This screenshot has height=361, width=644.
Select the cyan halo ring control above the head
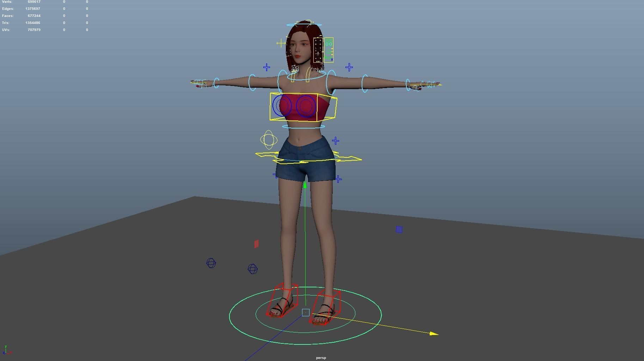pos(304,25)
